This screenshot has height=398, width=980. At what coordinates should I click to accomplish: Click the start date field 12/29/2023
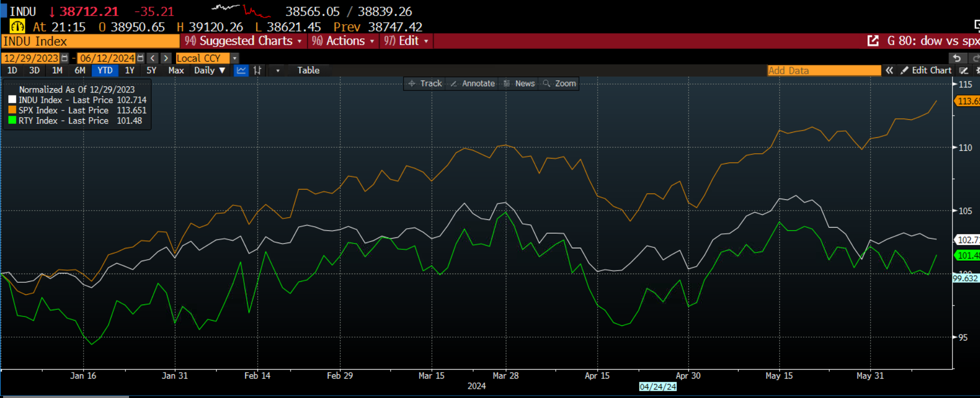click(x=31, y=58)
